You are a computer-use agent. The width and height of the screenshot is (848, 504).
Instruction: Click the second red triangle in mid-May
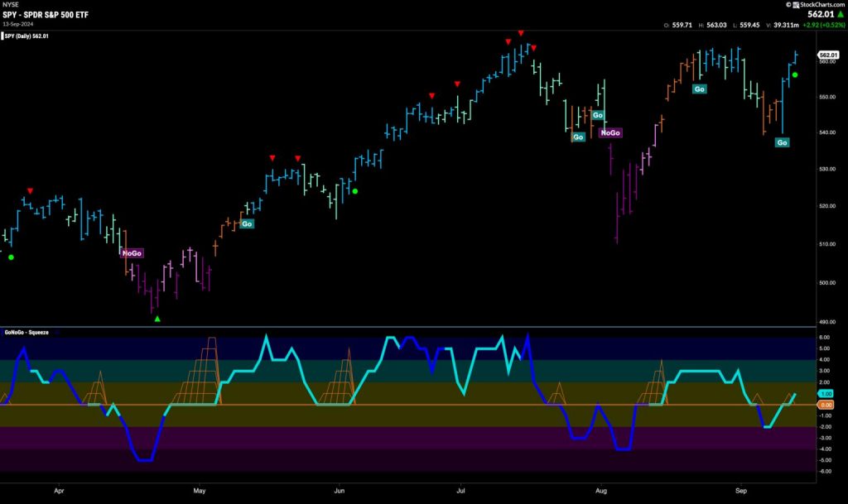(298, 158)
